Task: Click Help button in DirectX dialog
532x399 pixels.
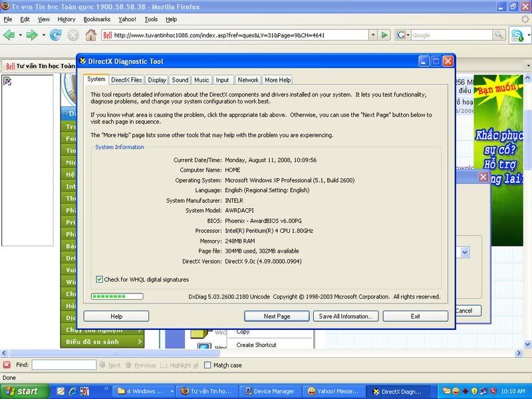Action: (116, 317)
